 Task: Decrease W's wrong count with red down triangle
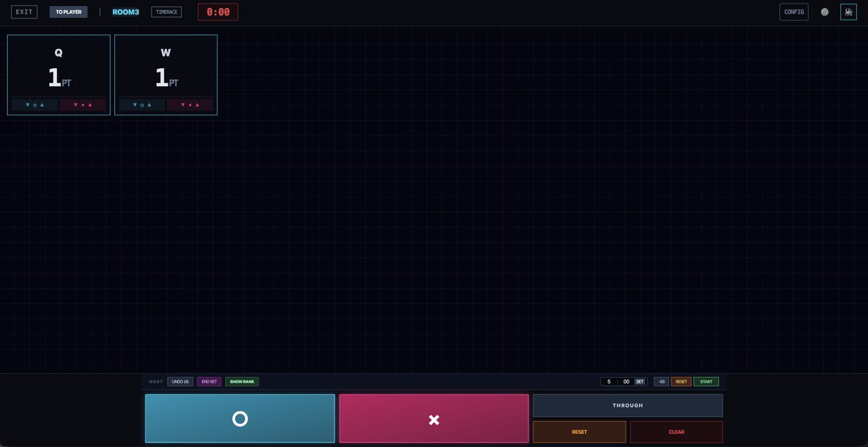[182, 105]
